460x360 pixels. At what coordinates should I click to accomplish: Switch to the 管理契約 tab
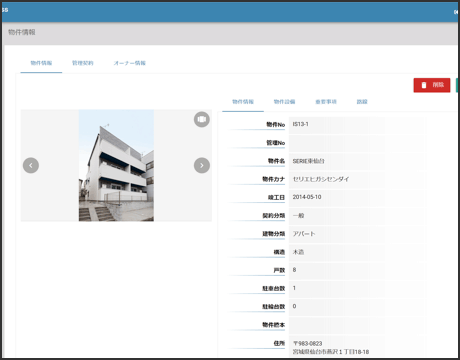coord(83,63)
